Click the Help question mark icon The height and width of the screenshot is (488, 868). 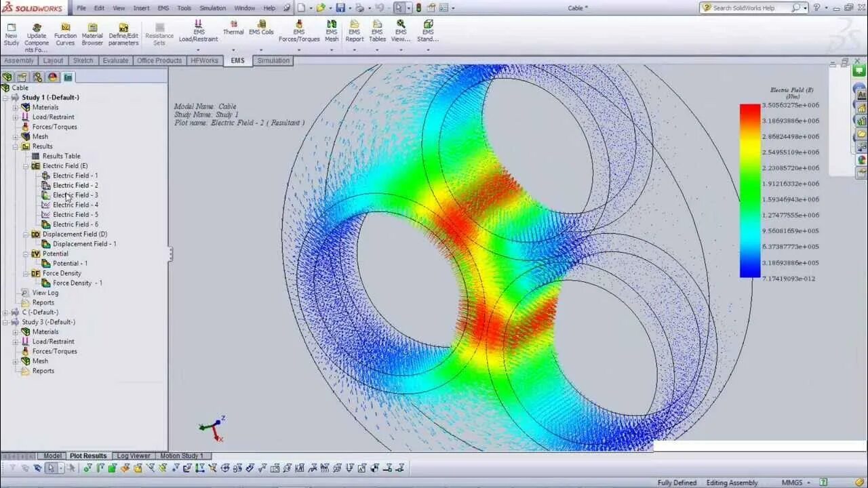pos(816,7)
